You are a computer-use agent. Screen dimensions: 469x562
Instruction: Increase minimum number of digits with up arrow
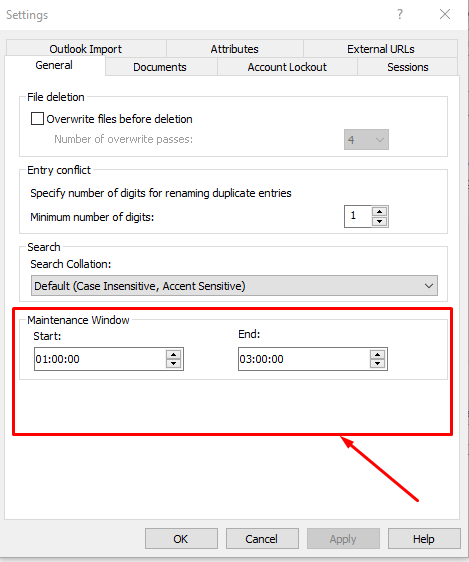point(379,211)
